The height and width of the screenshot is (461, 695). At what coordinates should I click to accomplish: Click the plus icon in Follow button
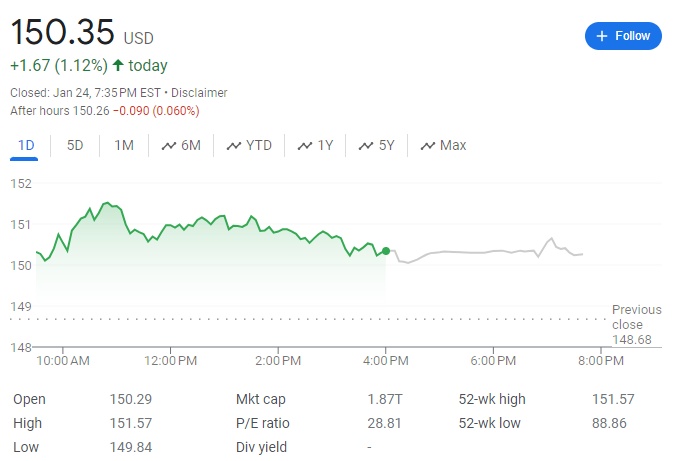[x=602, y=36]
